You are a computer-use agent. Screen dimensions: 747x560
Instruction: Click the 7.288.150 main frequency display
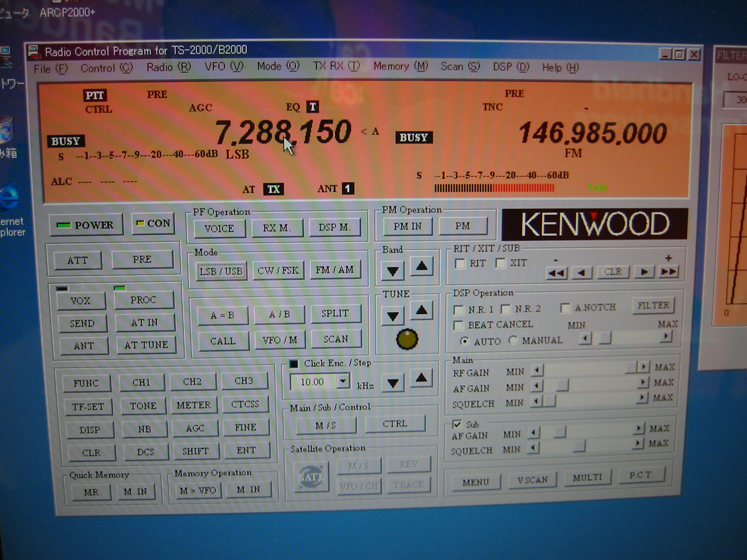(283, 132)
